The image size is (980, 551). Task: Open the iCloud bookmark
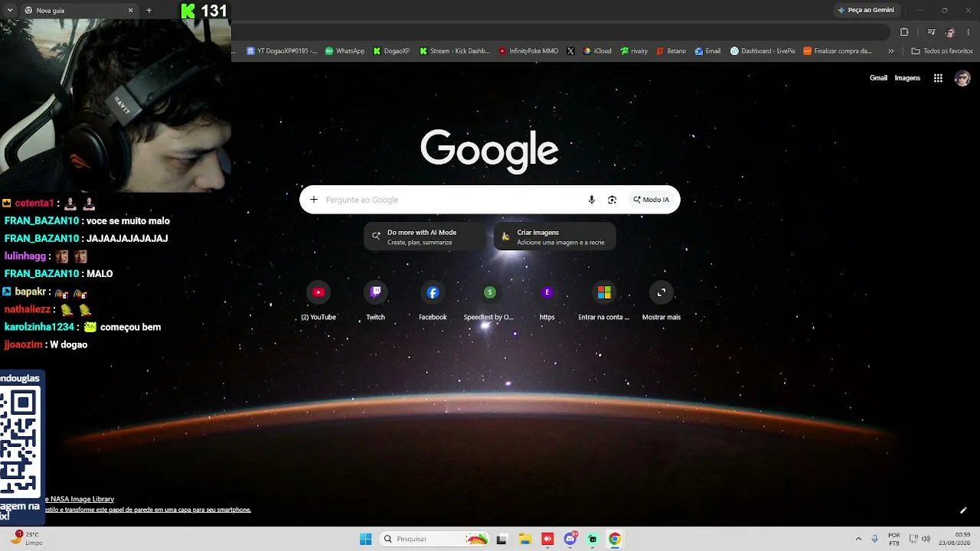[x=598, y=51]
